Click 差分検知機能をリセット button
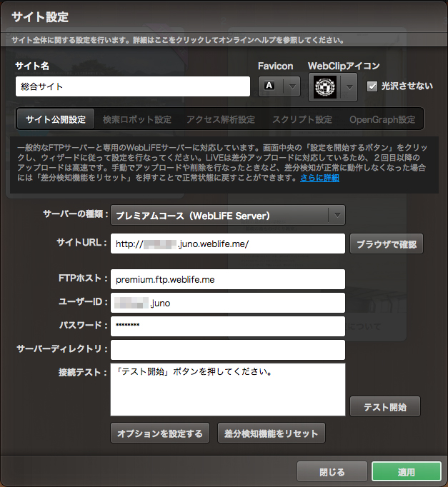Image resolution: width=448 pixels, height=487 pixels. tap(272, 433)
